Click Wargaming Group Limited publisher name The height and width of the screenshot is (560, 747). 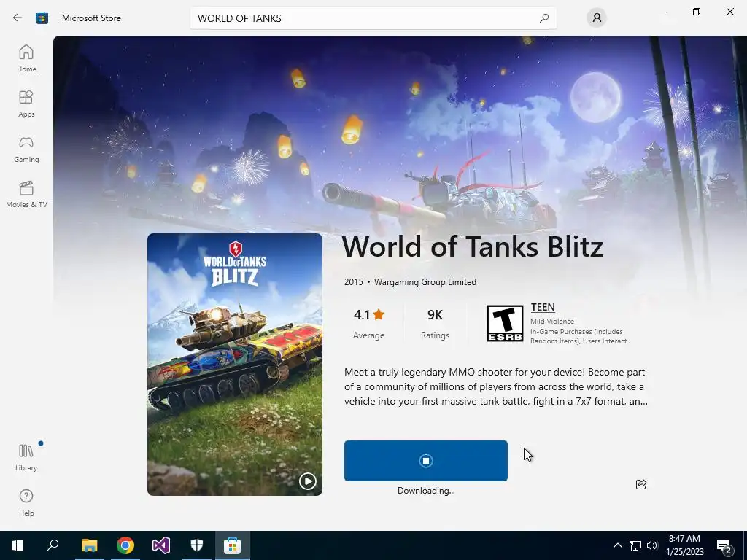coord(425,282)
